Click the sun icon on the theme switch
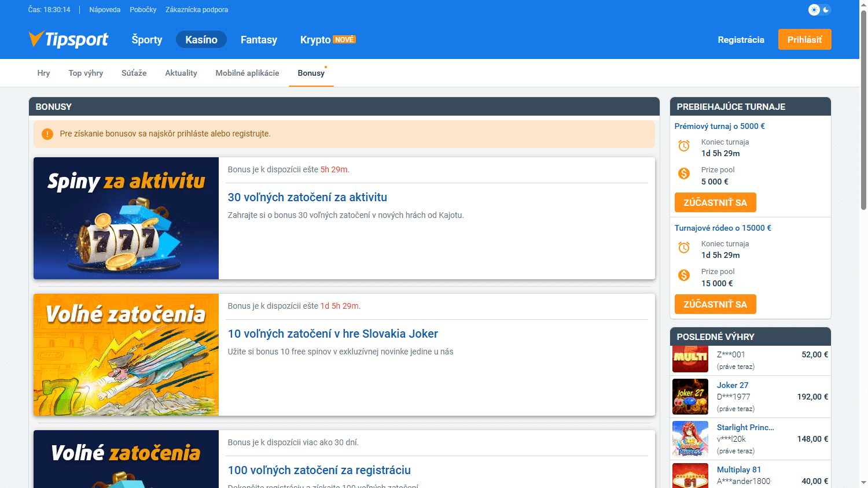The height and width of the screenshot is (488, 868). (x=814, y=9)
